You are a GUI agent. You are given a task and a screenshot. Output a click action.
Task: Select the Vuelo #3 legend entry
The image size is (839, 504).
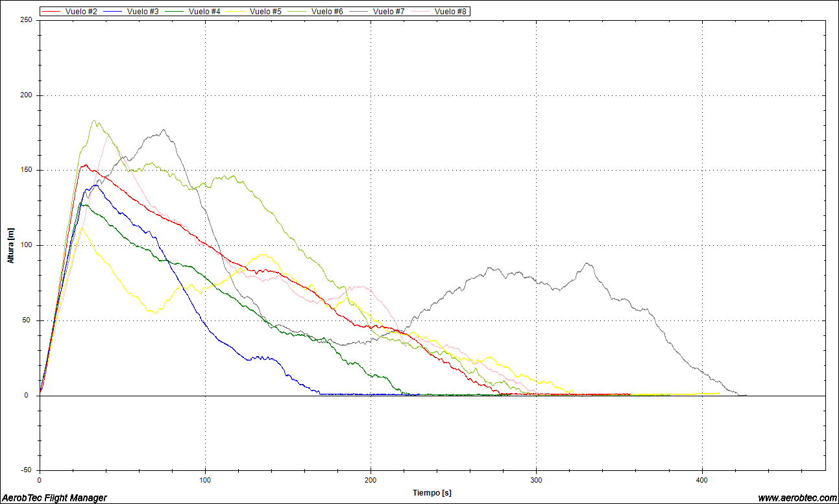[x=143, y=12]
